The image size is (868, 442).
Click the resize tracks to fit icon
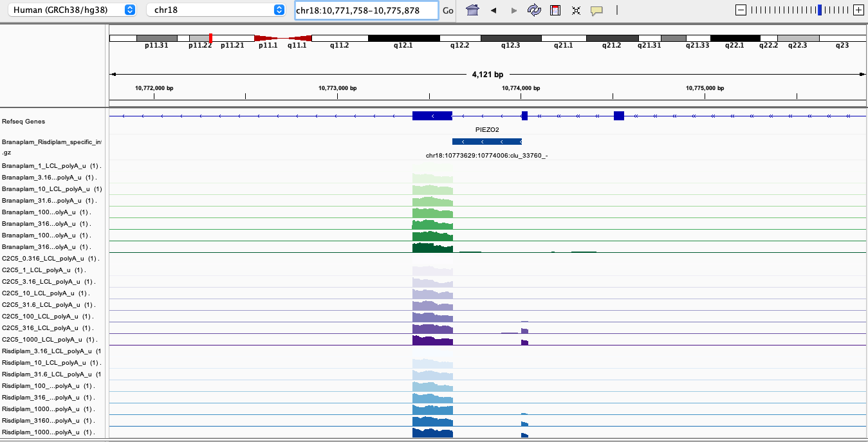pos(576,10)
